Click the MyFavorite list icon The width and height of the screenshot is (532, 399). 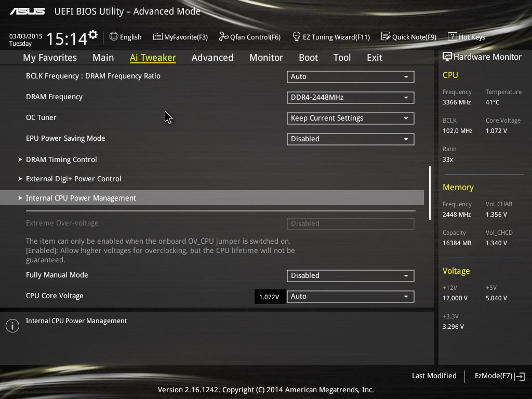157,37
